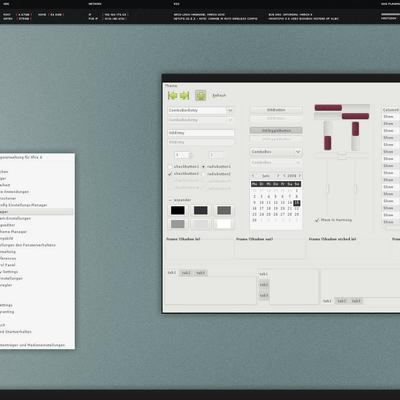Go to previous month in calendar
Viewport: 400px width, 400px height.
253,176
